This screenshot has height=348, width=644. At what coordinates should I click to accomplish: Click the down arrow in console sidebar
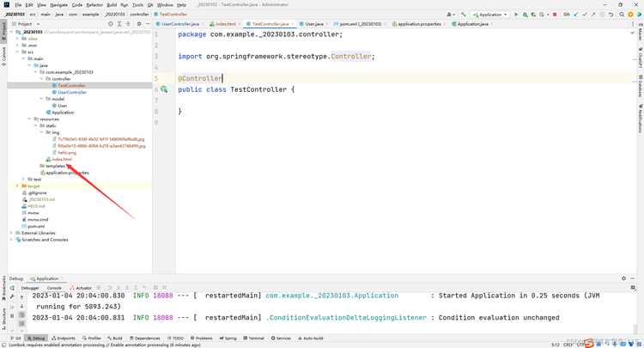[x=21, y=306]
